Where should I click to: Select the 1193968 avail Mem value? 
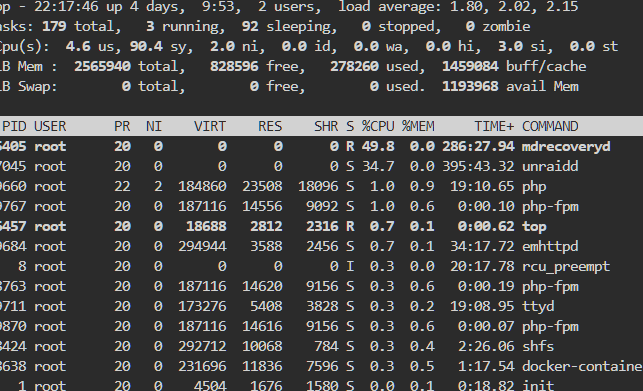coord(470,87)
